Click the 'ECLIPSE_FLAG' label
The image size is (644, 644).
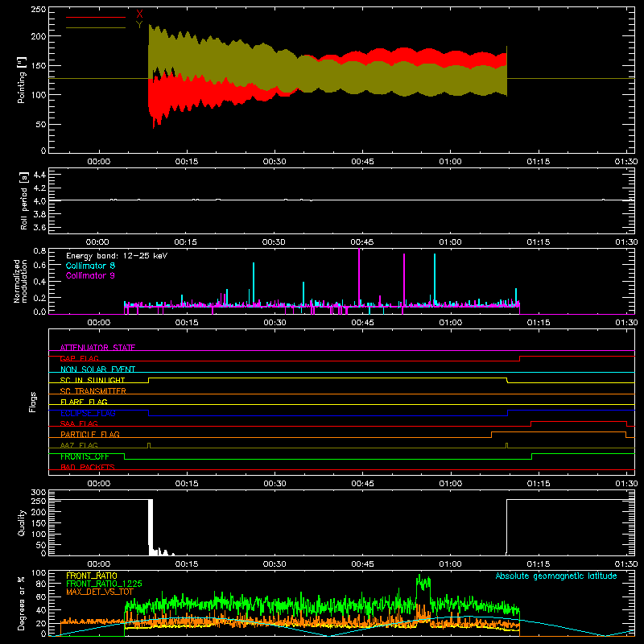[88, 413]
